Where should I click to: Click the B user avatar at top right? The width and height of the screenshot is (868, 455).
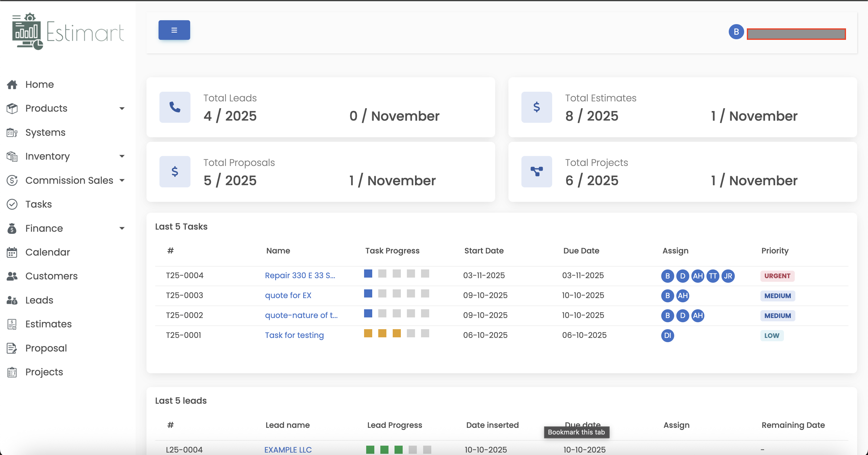[x=736, y=32]
